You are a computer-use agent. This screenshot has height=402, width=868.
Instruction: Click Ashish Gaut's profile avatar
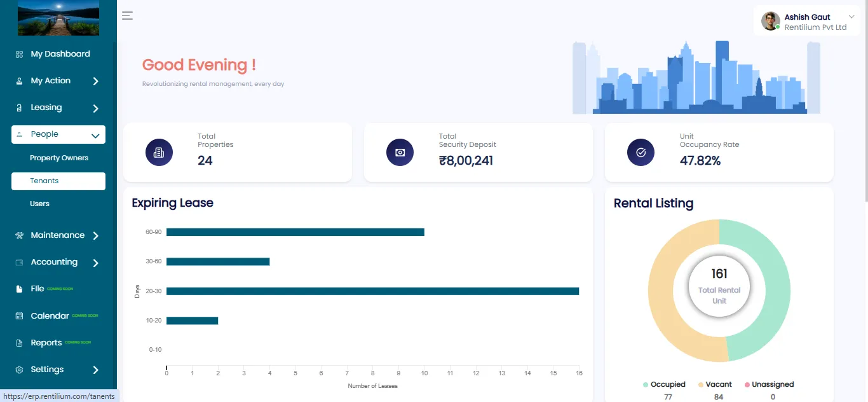771,21
